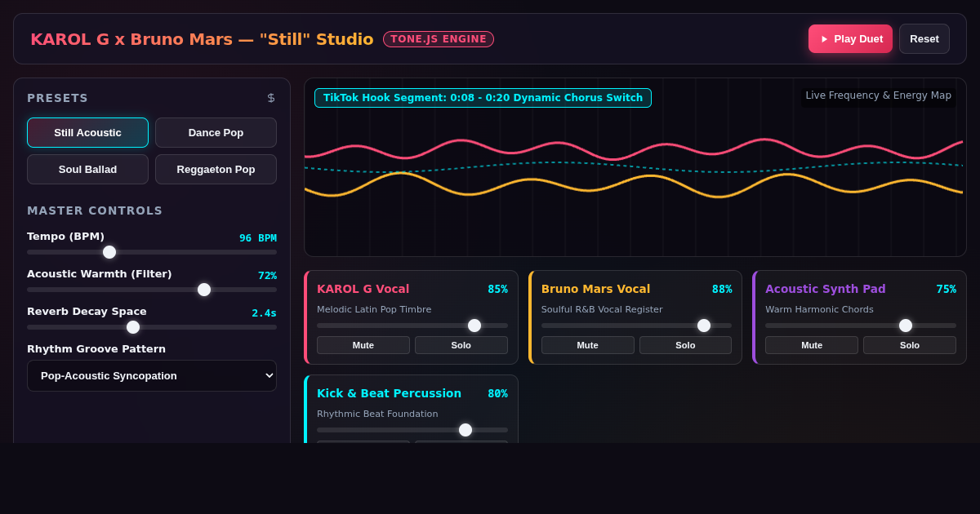Click the dollar sign icon beside Presets

(271, 98)
